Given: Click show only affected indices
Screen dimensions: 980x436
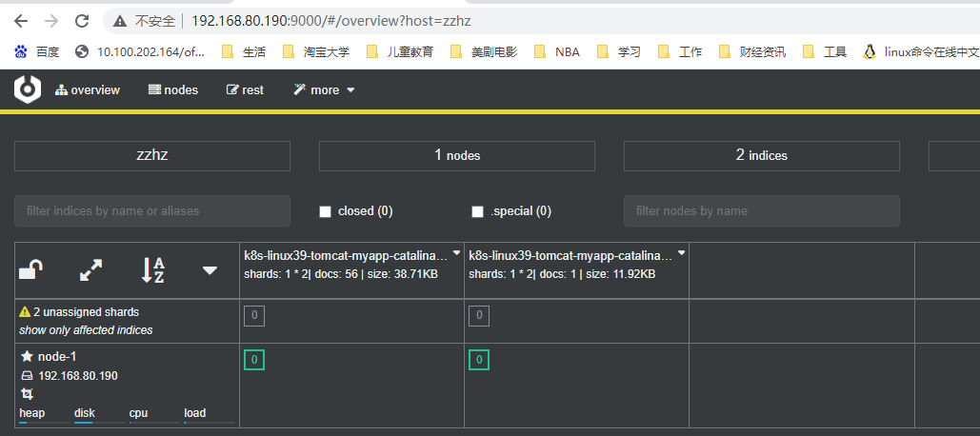Looking at the screenshot, I should click(x=86, y=329).
